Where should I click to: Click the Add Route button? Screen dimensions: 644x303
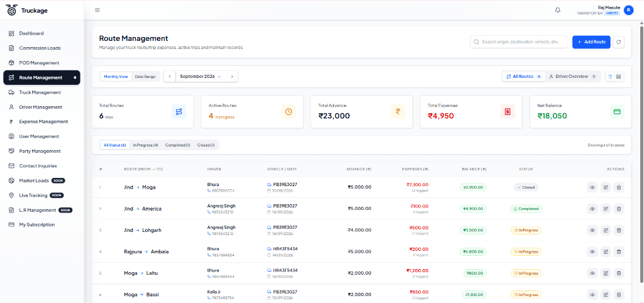tap(591, 42)
